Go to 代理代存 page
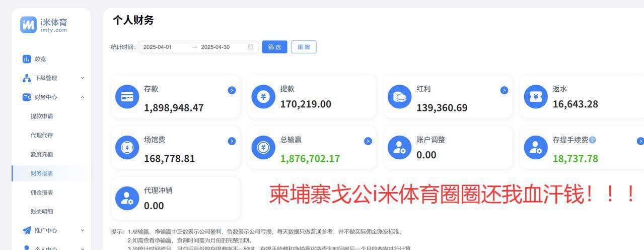Viewport: 644px width, 250px height. click(42, 135)
